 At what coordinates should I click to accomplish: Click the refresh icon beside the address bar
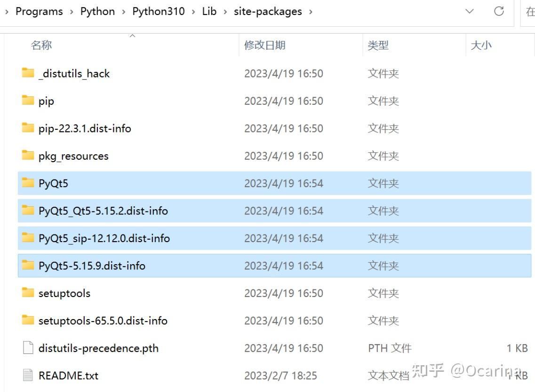click(x=500, y=11)
